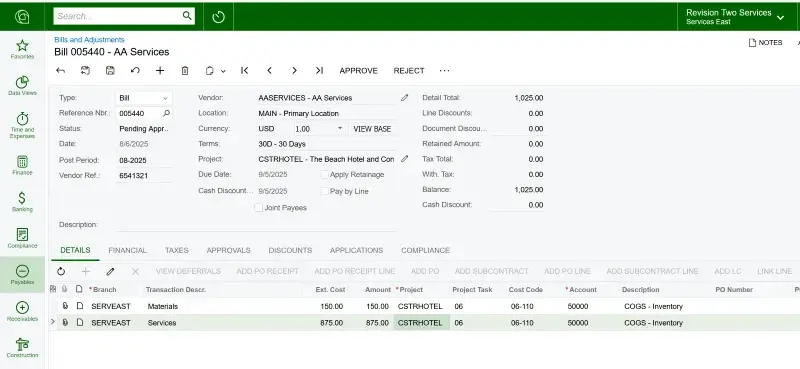This screenshot has width=800, height=369.
Task: Open the Construction workspace
Action: 22,348
